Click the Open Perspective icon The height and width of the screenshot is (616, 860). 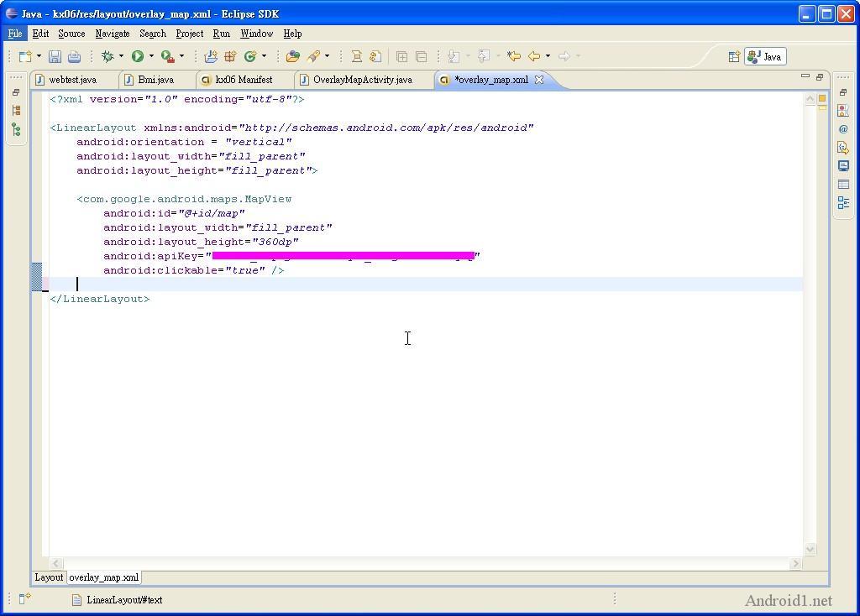[734, 57]
